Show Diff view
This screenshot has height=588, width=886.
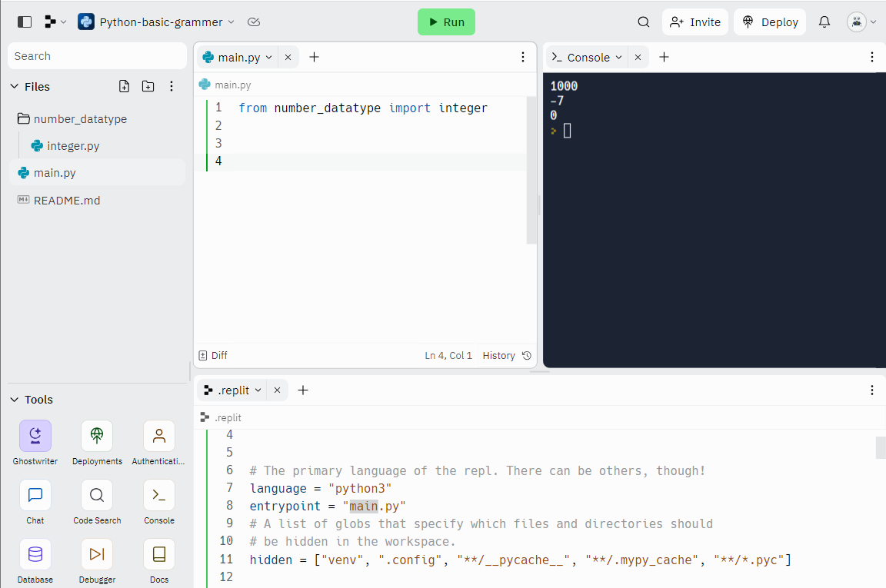[213, 355]
